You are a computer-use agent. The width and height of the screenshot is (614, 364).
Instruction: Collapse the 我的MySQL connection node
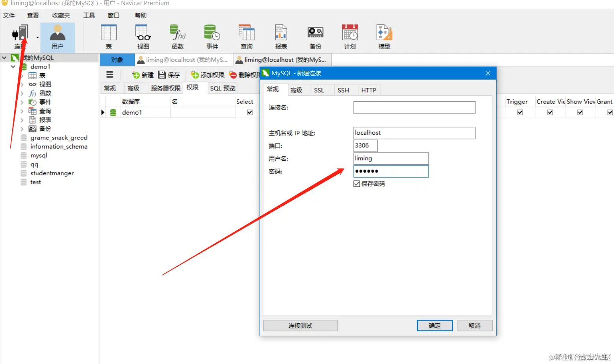[4, 58]
